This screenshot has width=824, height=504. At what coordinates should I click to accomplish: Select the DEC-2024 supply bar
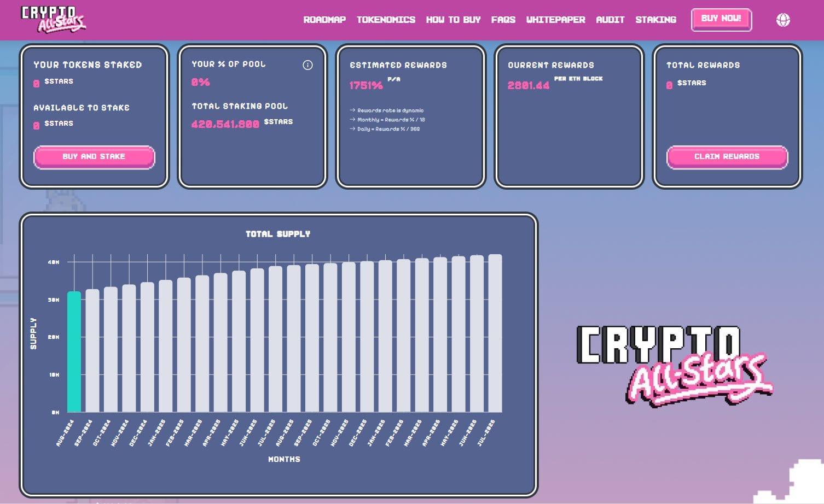(147, 347)
